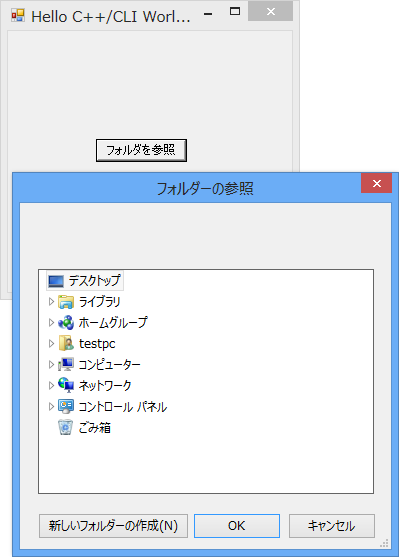Select the コントロール パネル label
The height and width of the screenshot is (557, 399).
point(123,406)
